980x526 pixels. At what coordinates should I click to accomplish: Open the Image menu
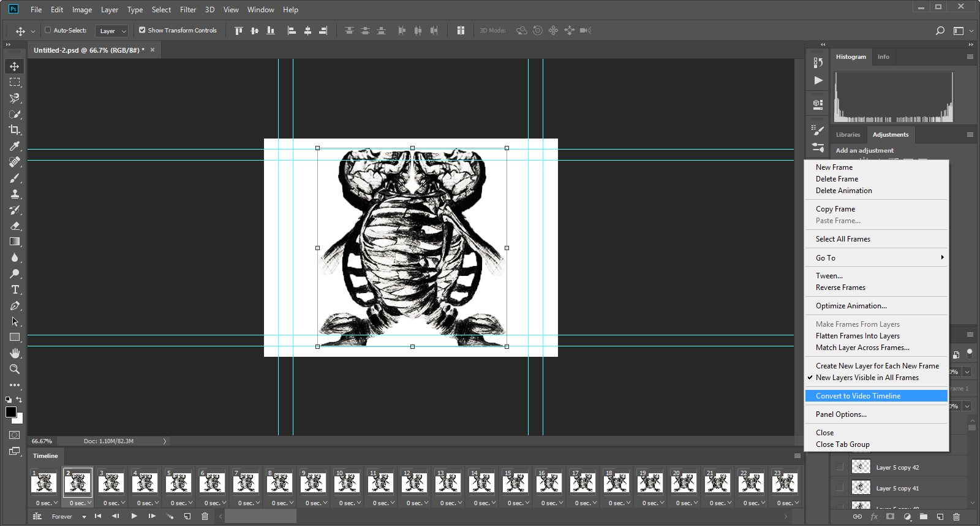[82, 10]
